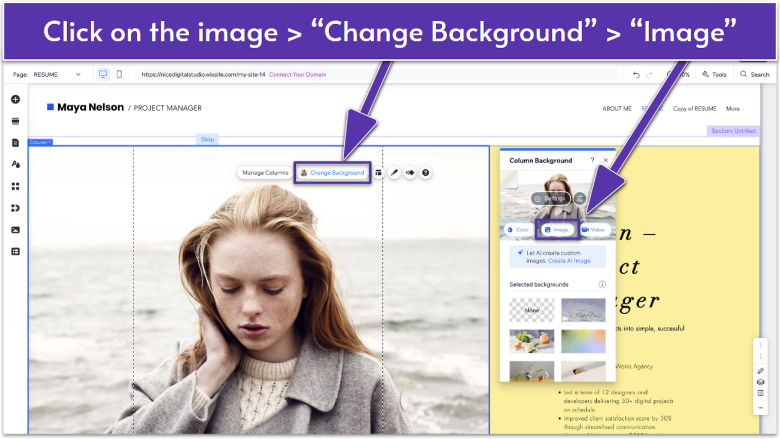Choose the gradient background swatch

(583, 341)
